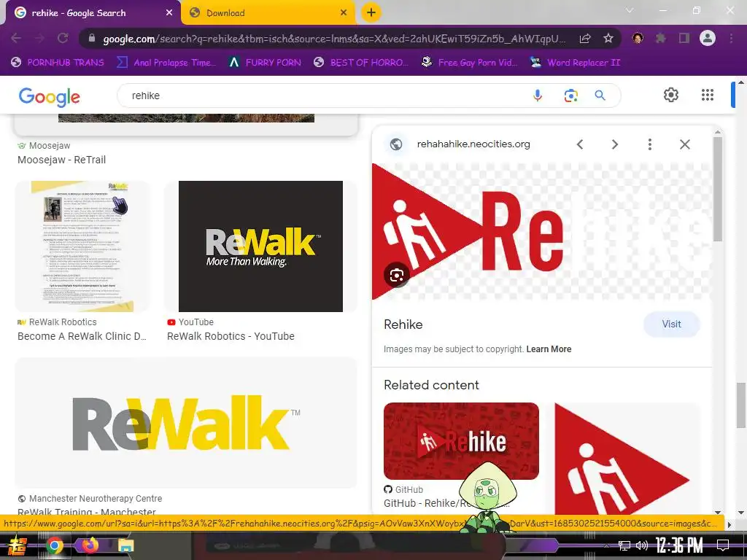Viewport: 747px width, 560px height.
Task: Open the tab search chevron
Action: [x=630, y=10]
